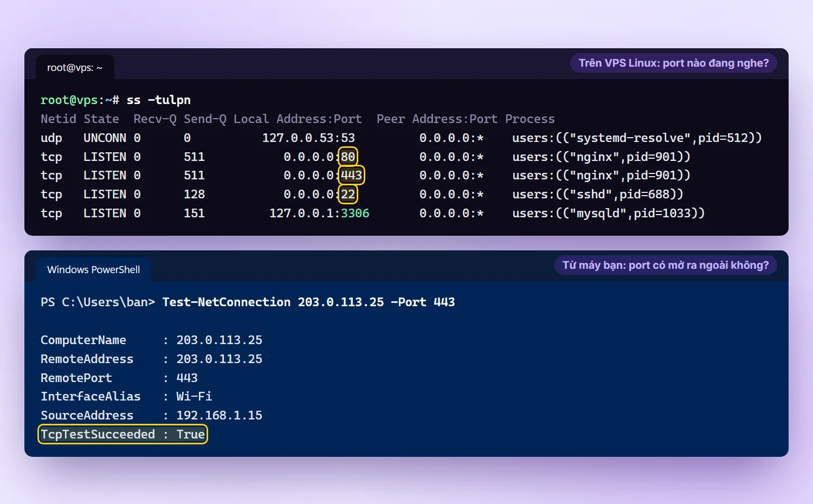Click the 'Netid' column header

click(59, 119)
